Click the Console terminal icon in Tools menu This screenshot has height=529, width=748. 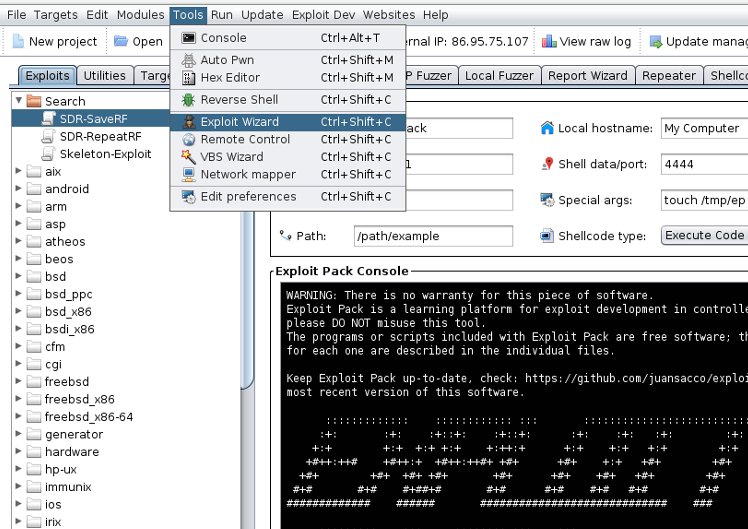(x=189, y=38)
